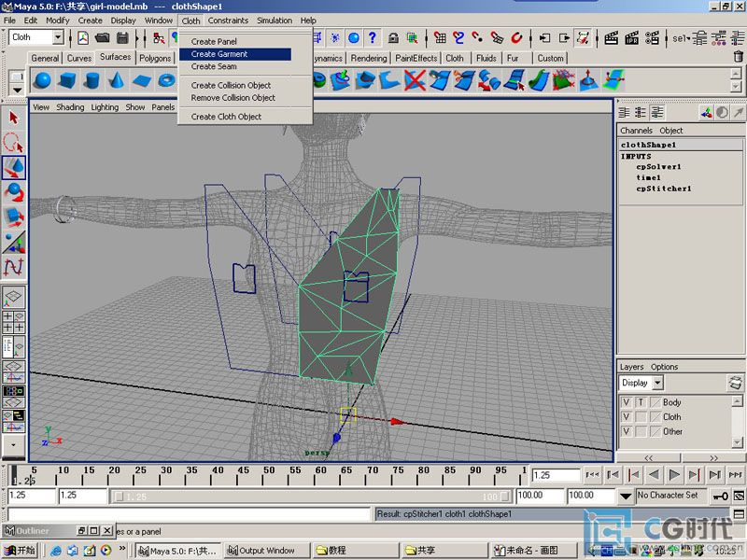
Task: Click the snap to curve icon
Action: point(458,37)
